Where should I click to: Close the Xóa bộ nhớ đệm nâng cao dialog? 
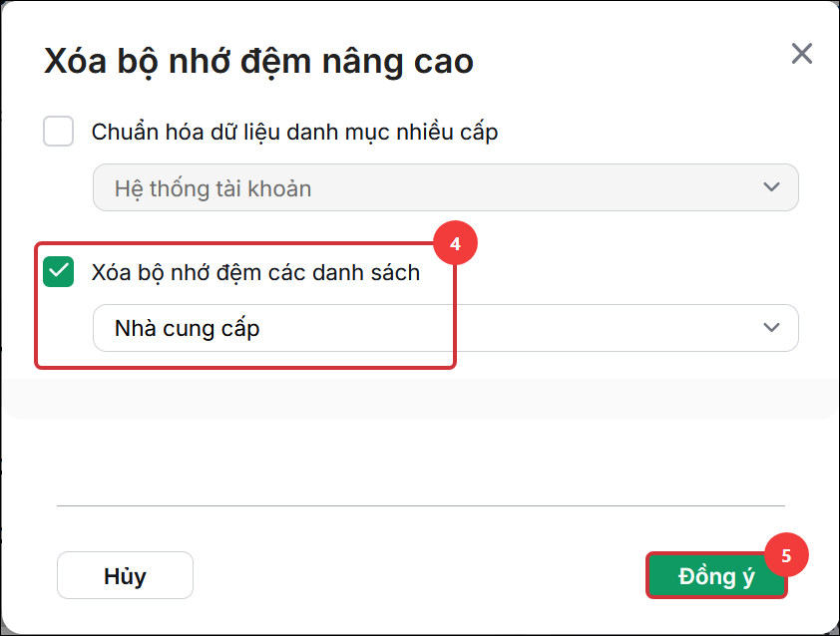[801, 54]
